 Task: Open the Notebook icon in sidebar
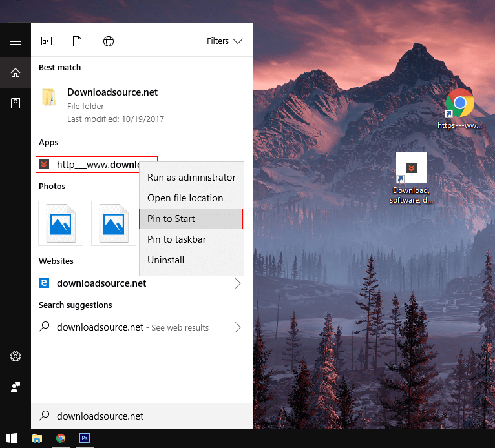coord(16,103)
